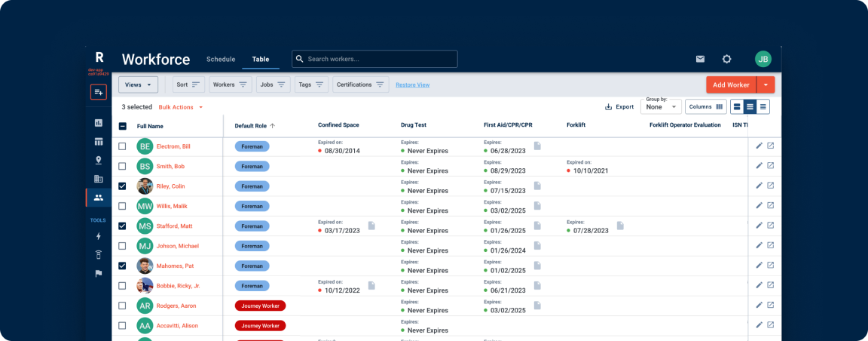
Task: Click the Full Name column header
Action: coord(150,127)
